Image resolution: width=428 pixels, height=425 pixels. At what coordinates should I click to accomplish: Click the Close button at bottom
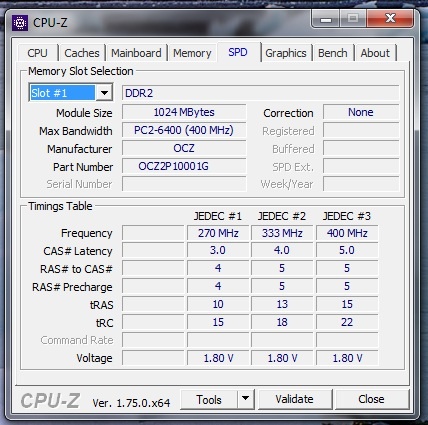[x=371, y=399]
